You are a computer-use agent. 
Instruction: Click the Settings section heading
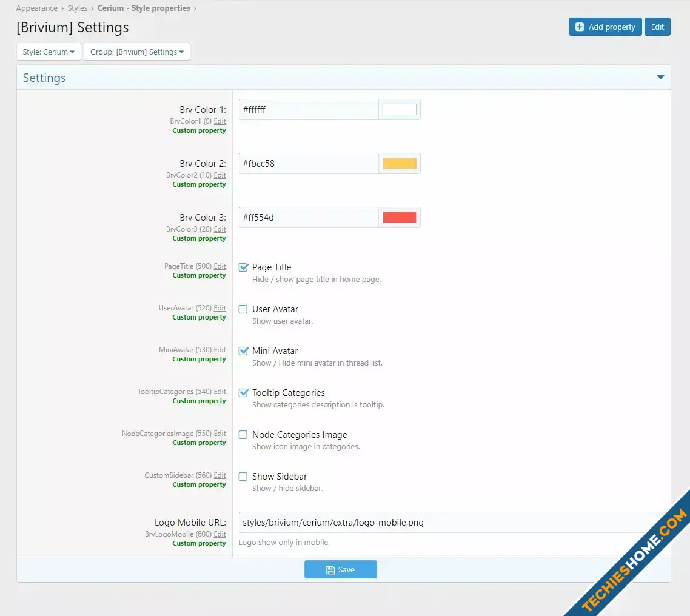coord(44,78)
